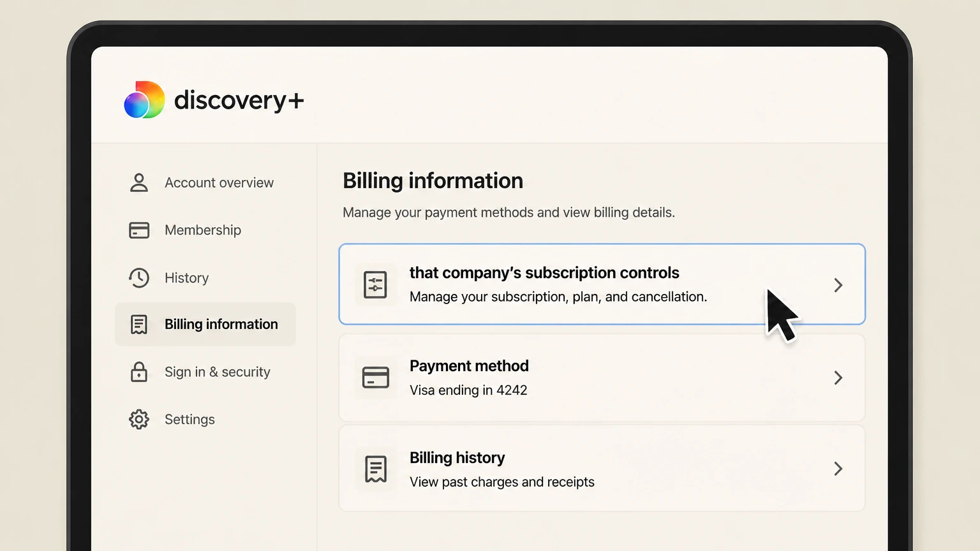The image size is (980, 551).
Task: Click the Billing history card title
Action: (457, 458)
